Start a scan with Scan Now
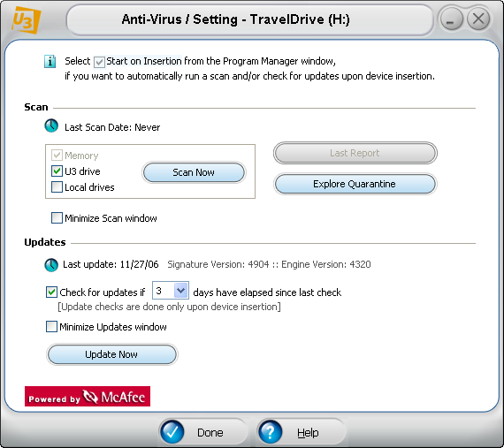 [194, 172]
